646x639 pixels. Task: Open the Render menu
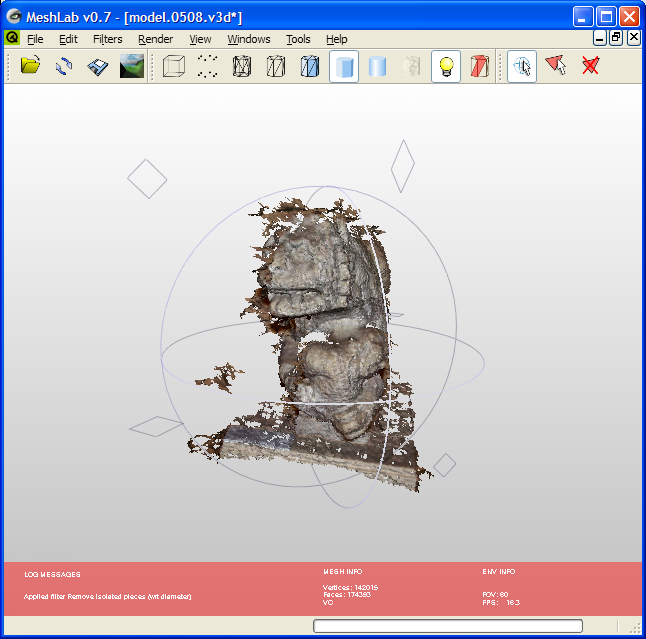[155, 39]
